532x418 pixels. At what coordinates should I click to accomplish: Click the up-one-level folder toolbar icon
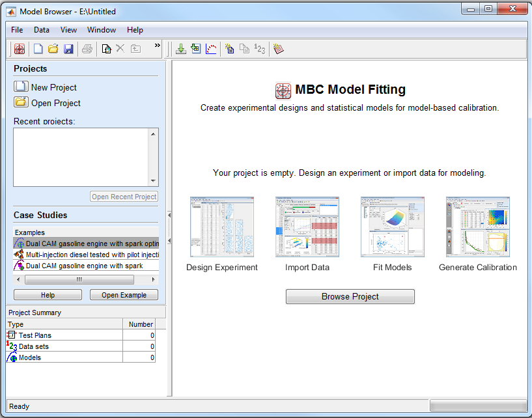[135, 49]
